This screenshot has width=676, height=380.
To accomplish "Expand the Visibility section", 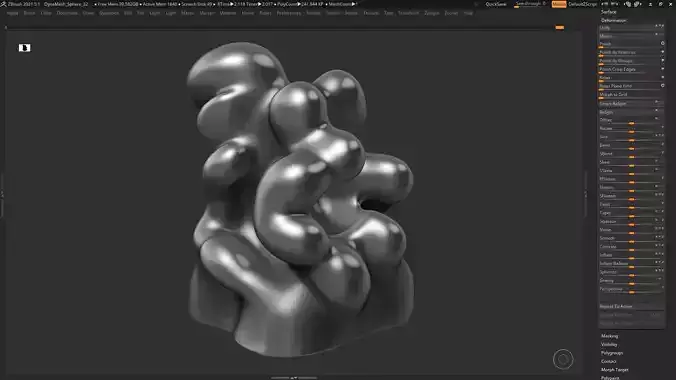I will (609, 345).
